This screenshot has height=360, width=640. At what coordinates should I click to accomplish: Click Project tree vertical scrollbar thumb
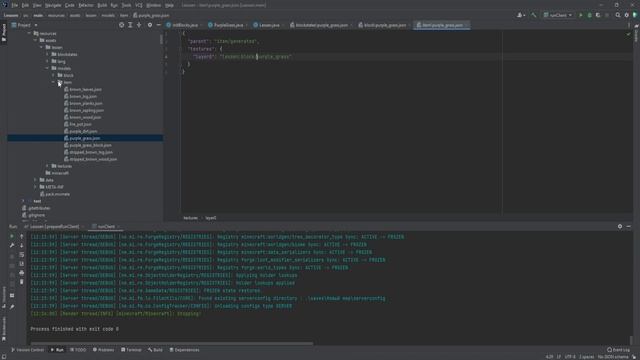pos(161,39)
